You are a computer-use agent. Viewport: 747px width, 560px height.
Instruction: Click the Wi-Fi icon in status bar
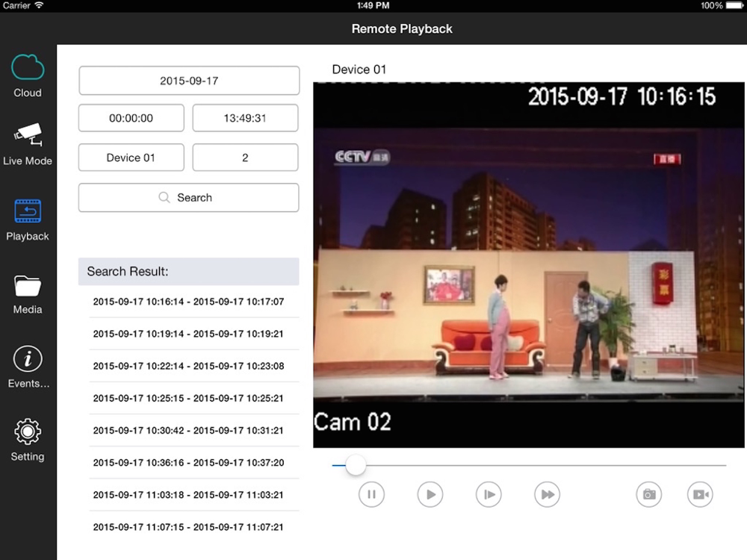[39, 5]
